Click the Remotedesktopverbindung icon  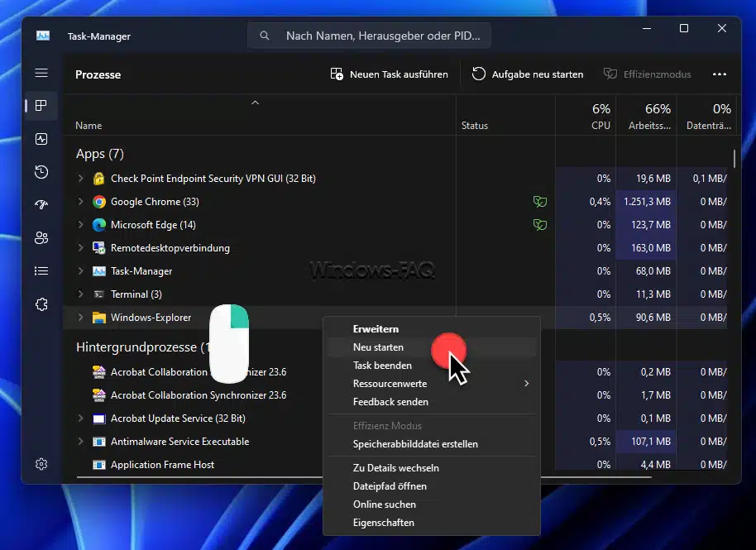point(98,248)
